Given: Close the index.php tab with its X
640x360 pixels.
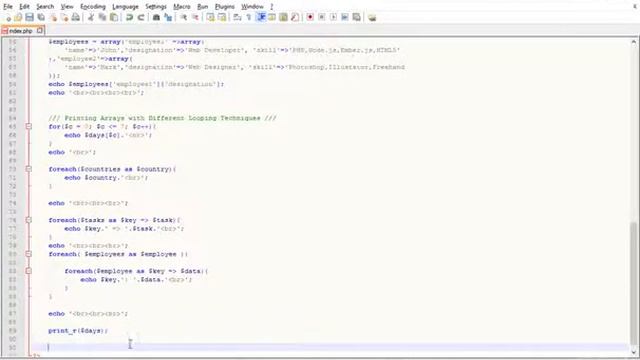Looking at the screenshot, I should [x=40, y=30].
